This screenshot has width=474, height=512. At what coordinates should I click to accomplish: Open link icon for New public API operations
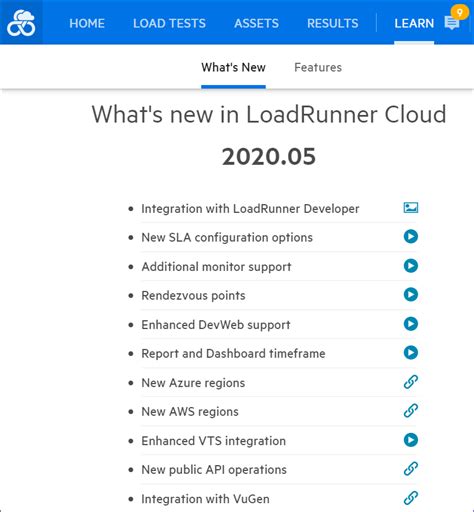click(411, 469)
